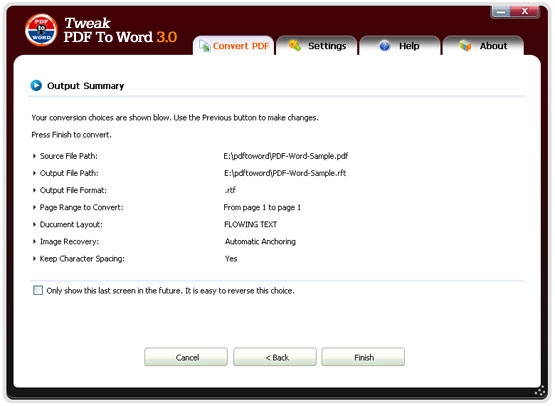Image resolution: width=555 pixels, height=406 pixels.
Task: Click the arrow beside Output File Format
Action: [x=34, y=190]
